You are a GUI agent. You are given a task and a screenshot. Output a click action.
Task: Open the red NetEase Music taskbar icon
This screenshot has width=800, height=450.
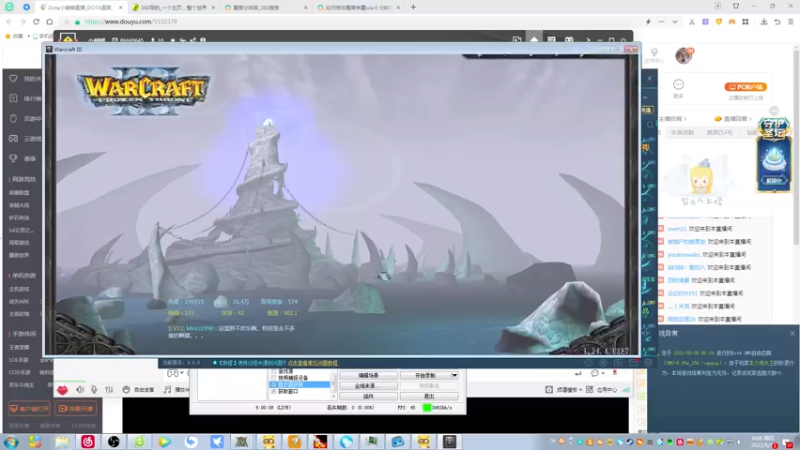coord(88,441)
